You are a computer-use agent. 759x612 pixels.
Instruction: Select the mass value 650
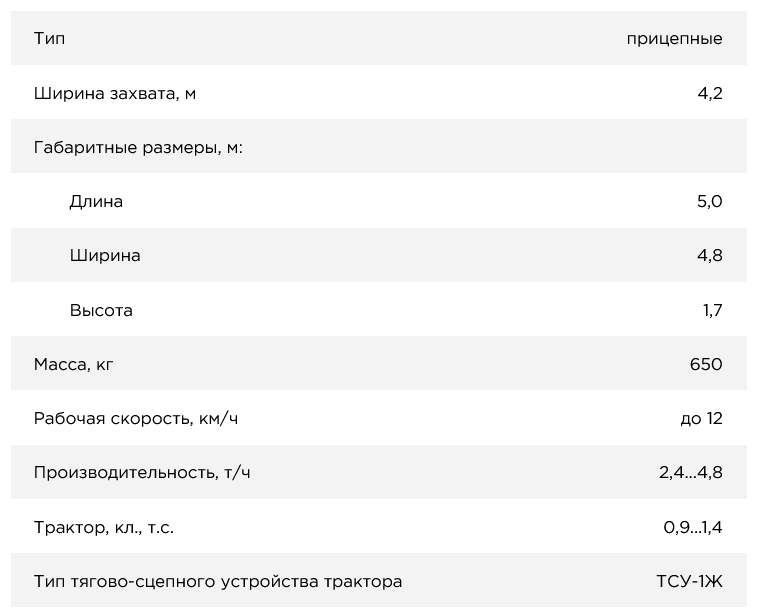click(x=705, y=364)
